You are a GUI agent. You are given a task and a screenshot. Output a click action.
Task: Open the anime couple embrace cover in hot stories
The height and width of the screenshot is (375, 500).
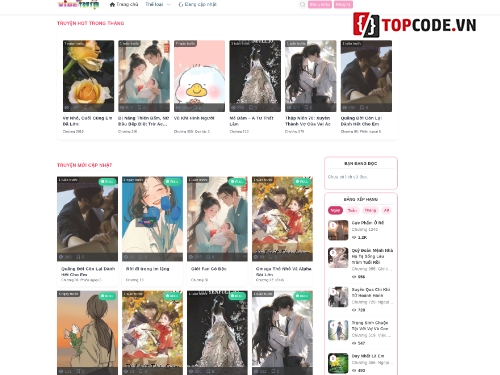click(x=311, y=76)
